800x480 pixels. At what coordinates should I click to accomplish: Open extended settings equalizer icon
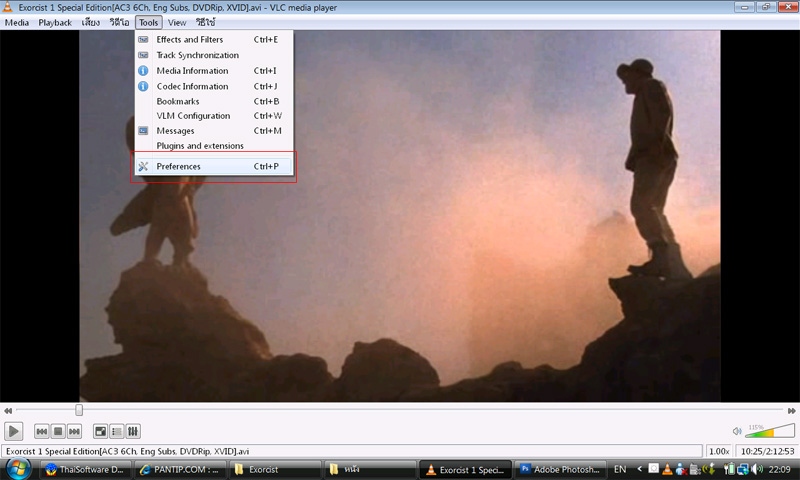(x=133, y=432)
